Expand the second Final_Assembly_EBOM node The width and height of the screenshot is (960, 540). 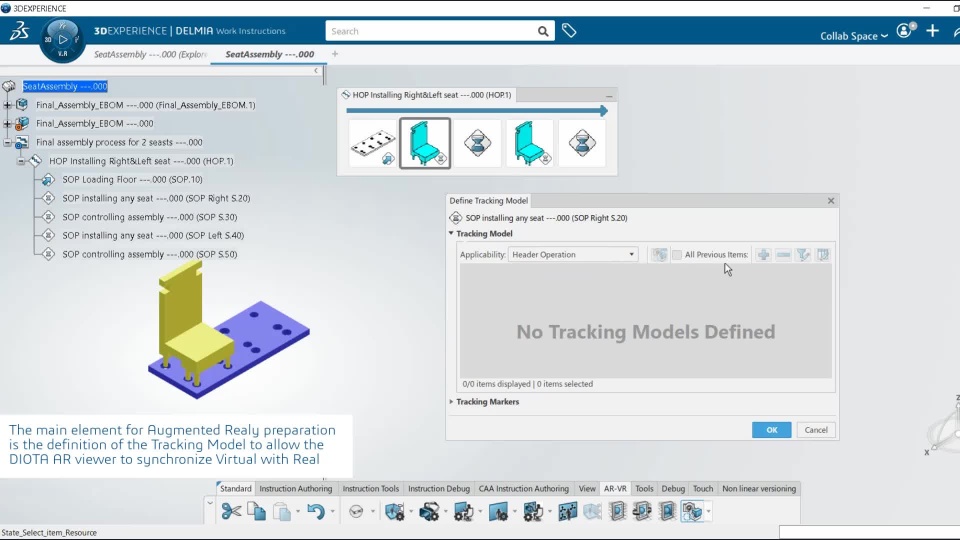(7, 124)
